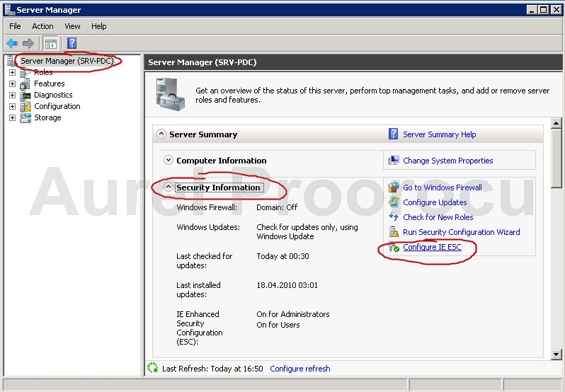
Task: Expand the Roles tree node
Action: click(x=12, y=72)
